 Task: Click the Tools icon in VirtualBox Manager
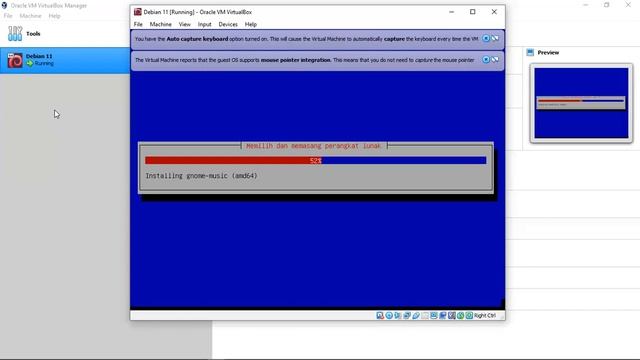[15, 33]
